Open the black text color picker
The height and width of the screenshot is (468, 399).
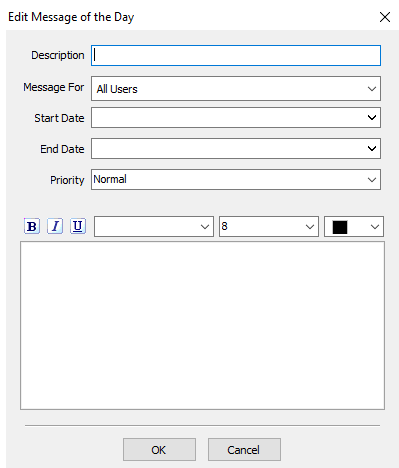click(x=354, y=227)
